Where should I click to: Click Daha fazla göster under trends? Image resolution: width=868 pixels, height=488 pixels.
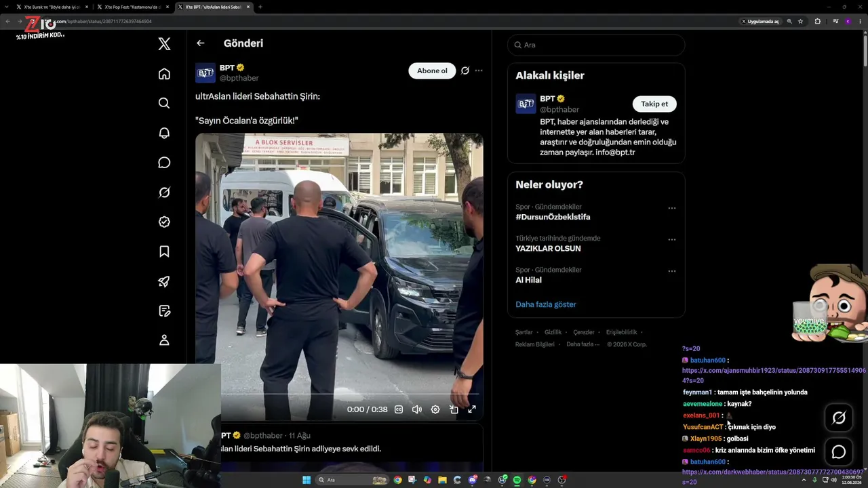pyautogui.click(x=546, y=304)
